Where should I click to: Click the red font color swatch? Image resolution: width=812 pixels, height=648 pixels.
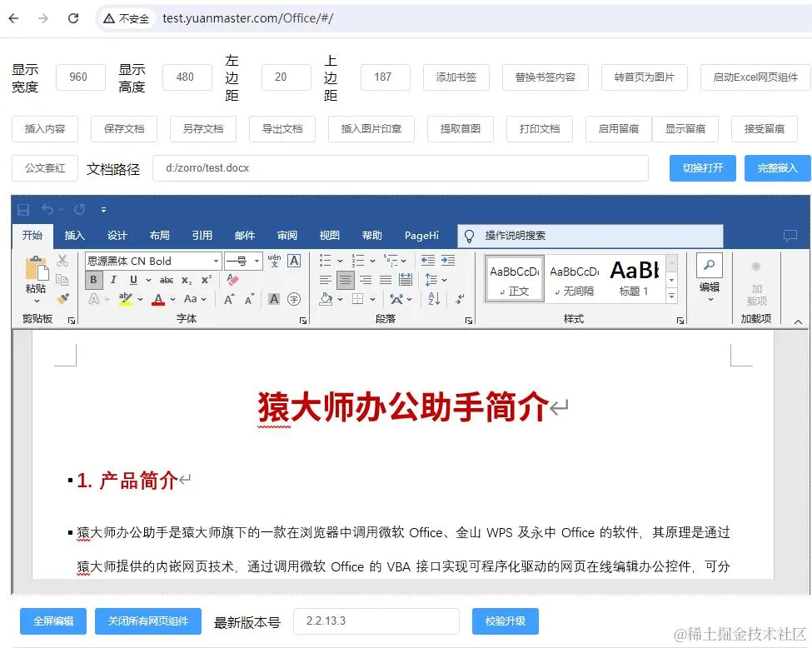tap(158, 300)
